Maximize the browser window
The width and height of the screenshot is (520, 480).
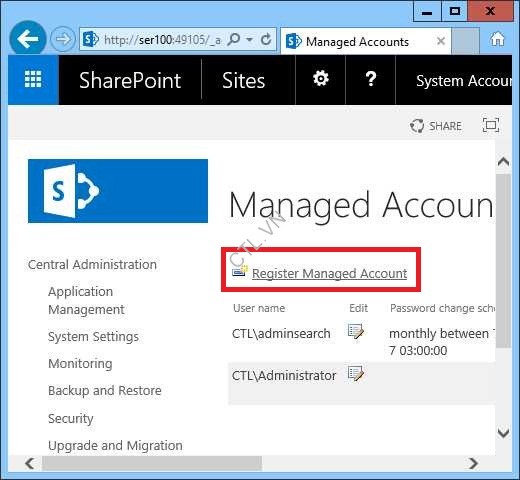pos(455,11)
